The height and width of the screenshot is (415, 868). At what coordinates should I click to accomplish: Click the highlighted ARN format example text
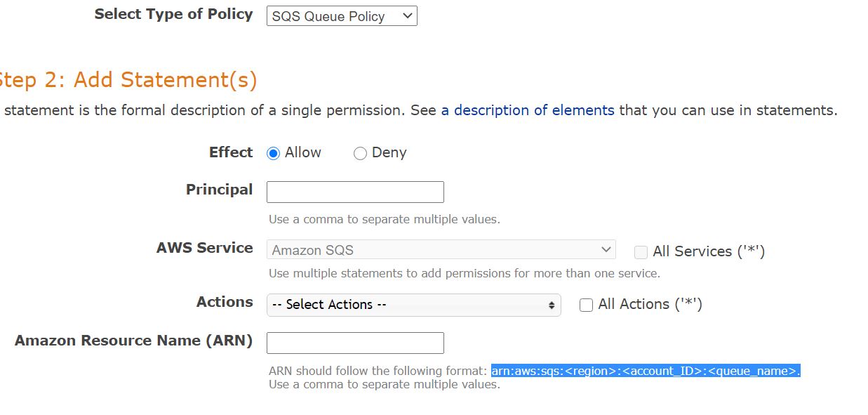(645, 371)
